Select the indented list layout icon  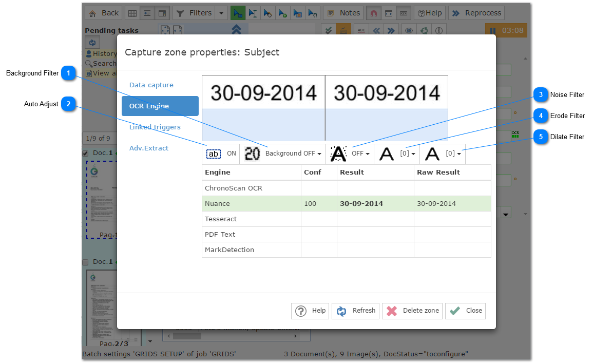[147, 13]
